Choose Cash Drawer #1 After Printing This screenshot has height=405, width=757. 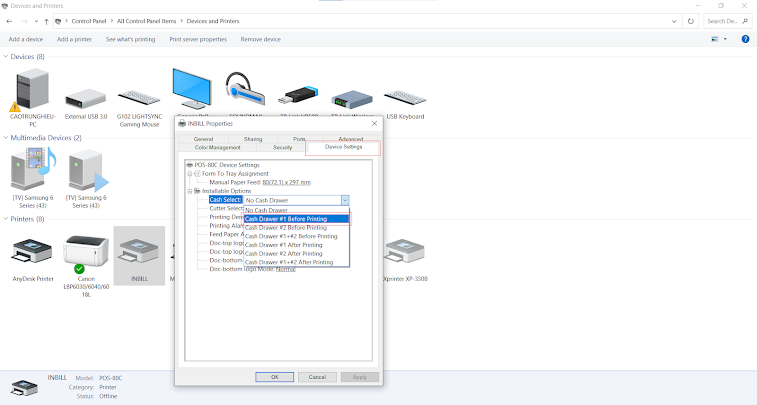click(x=296, y=245)
